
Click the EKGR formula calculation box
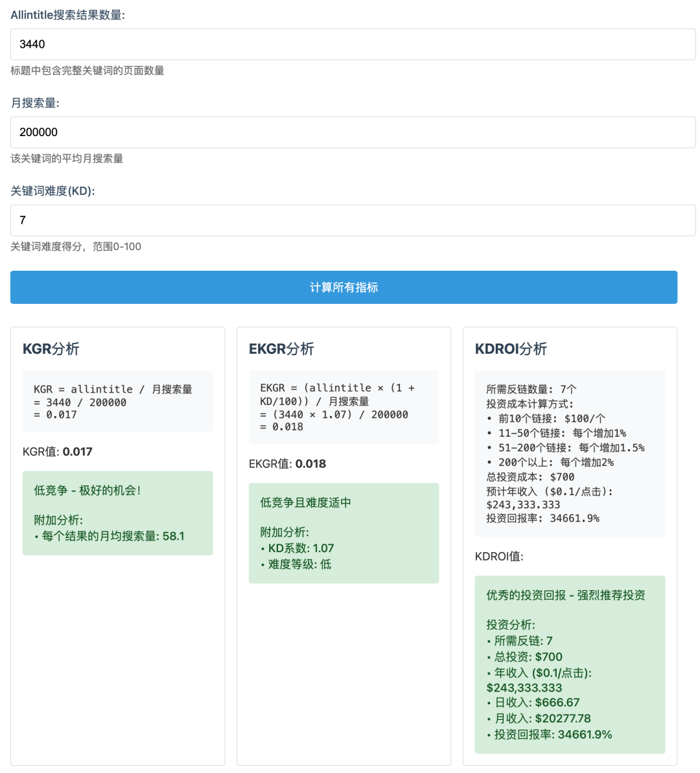click(x=344, y=408)
